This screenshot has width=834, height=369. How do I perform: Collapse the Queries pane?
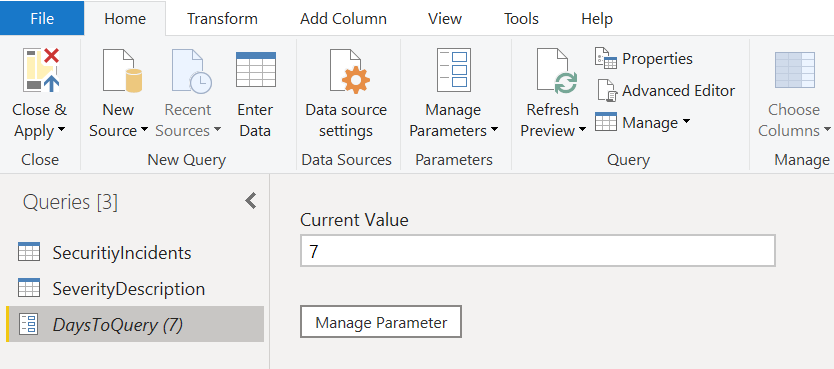pyautogui.click(x=251, y=200)
